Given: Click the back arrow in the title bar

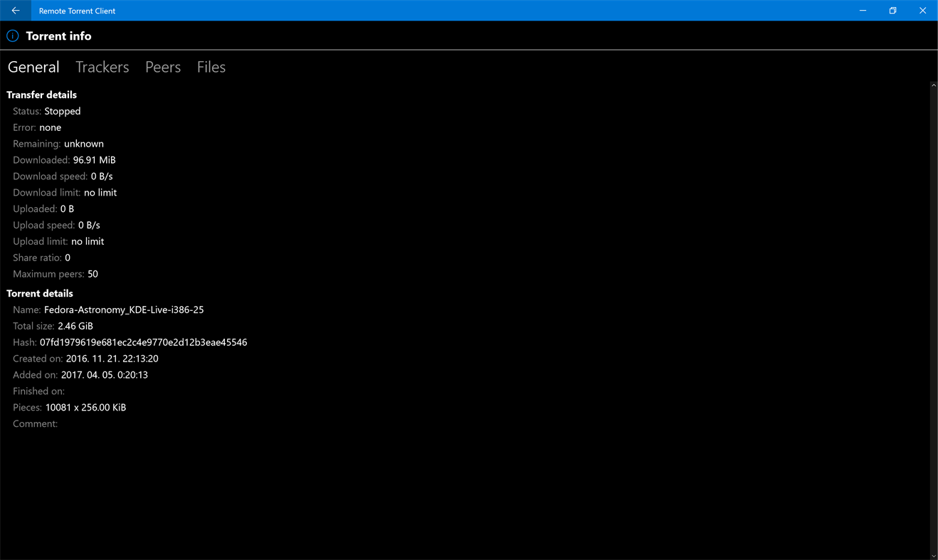Looking at the screenshot, I should (x=15, y=11).
